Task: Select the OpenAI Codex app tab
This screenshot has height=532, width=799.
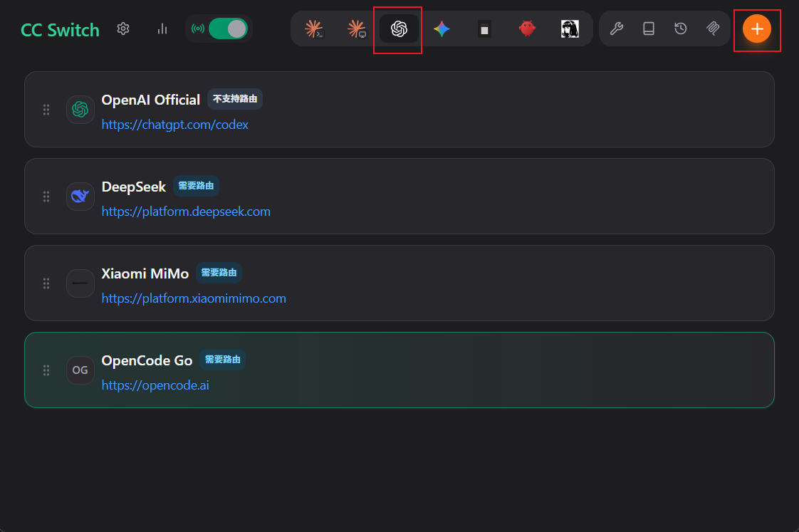Action: [399, 29]
